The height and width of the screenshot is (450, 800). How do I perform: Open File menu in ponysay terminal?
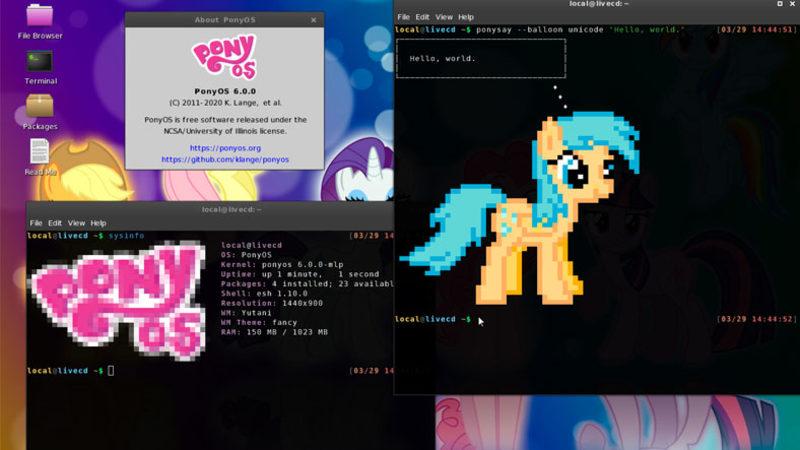[403, 17]
